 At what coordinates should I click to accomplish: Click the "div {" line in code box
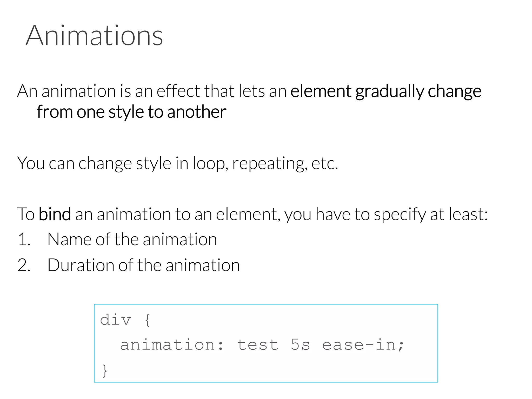click(125, 320)
